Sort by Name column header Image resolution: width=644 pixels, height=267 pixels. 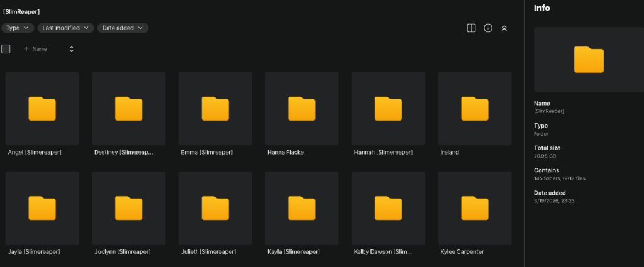(40, 49)
